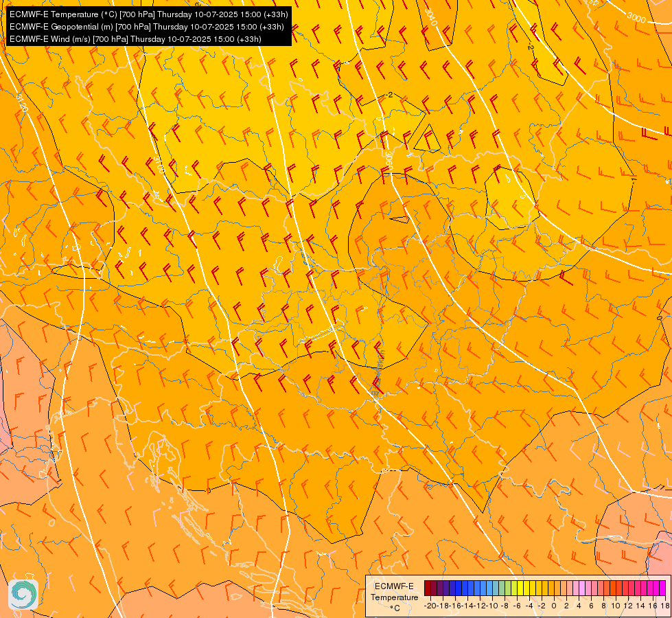672x618 pixels.
Task: Click the 3060 geopotential contour label
Action: pos(389,159)
